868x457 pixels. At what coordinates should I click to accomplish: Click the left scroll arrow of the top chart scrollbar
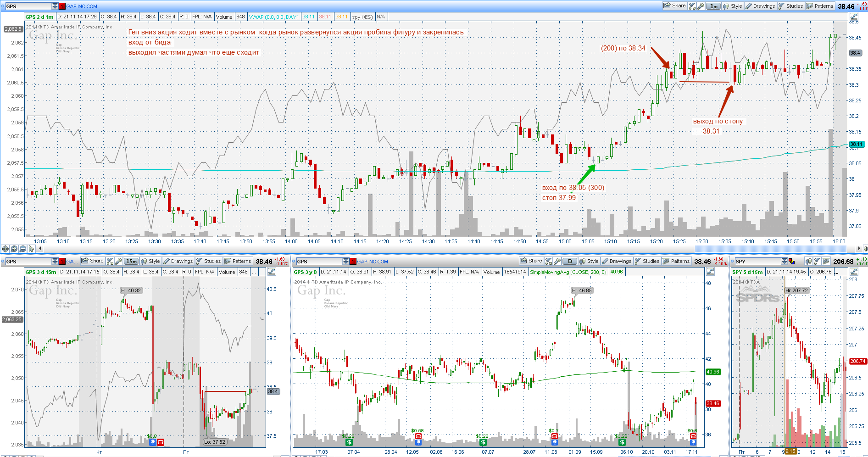click(x=40, y=249)
